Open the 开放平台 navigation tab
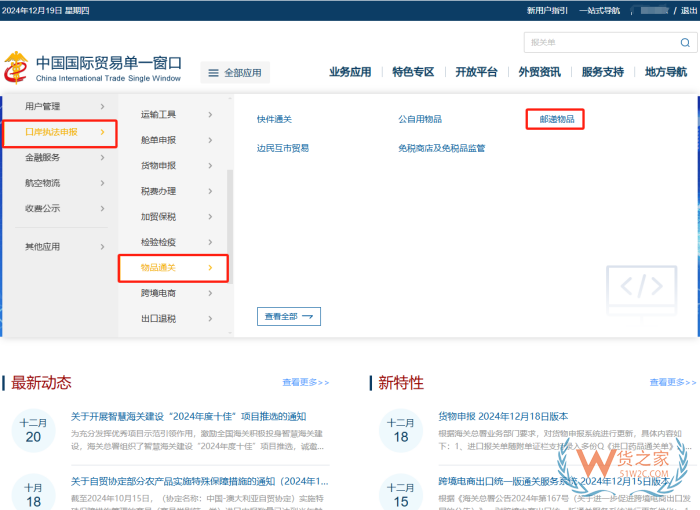The image size is (700, 510). click(x=476, y=72)
